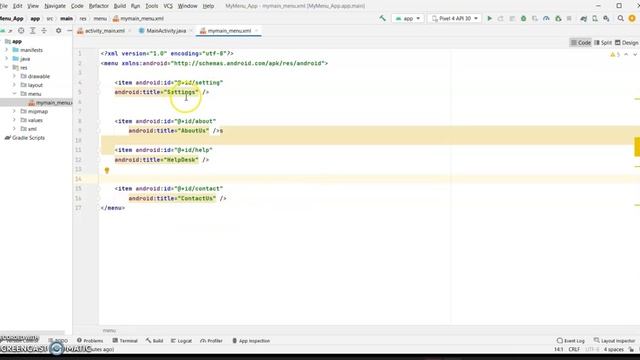The image size is (640, 360).
Task: Open the SDK Manager icon
Action: click(607, 18)
